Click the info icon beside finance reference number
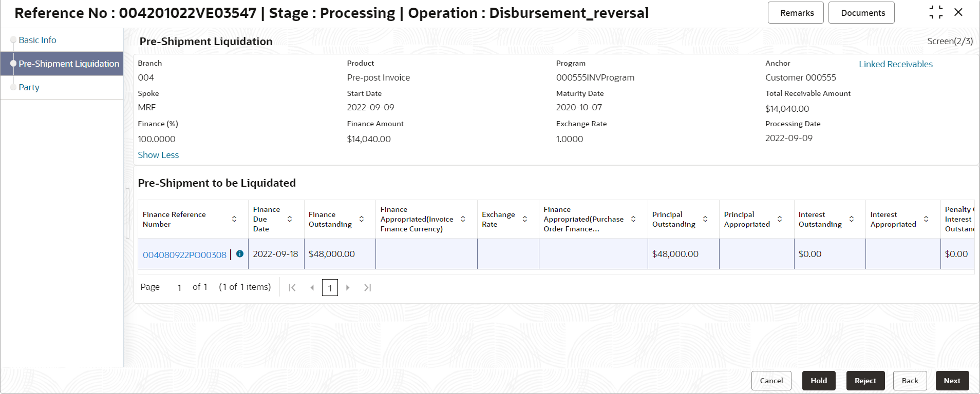The width and height of the screenshot is (980, 394). pos(240,253)
